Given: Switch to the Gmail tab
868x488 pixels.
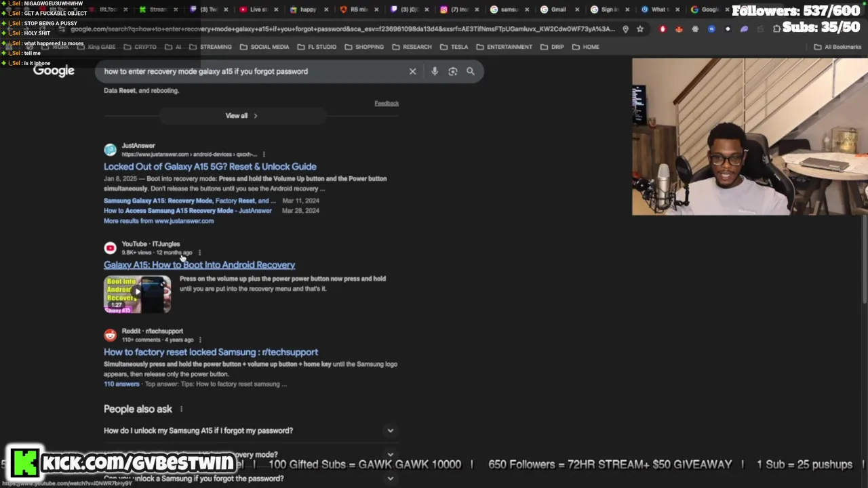Looking at the screenshot, I should tap(558, 9).
